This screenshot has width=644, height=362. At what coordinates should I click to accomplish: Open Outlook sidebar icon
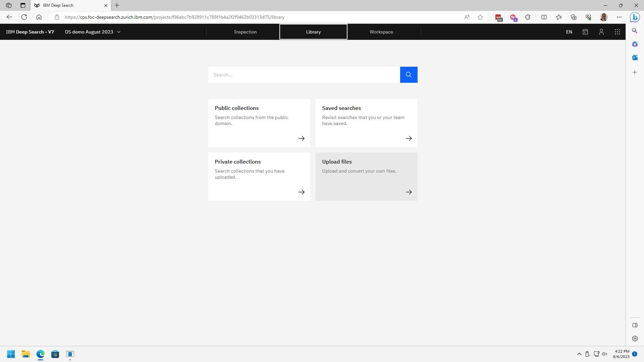coord(635,58)
